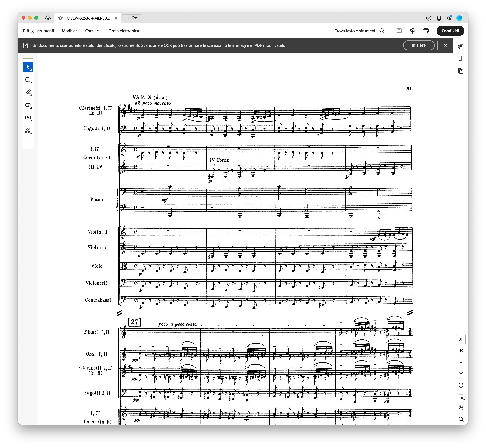
Task: Click the document-with-A icon in the scanned-document banner
Action: pyautogui.click(x=26, y=45)
